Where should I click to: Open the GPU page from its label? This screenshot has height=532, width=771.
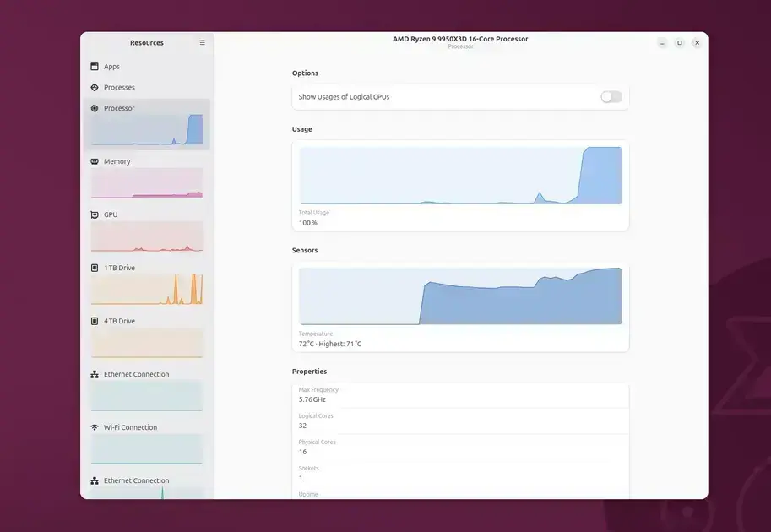pyautogui.click(x=111, y=214)
